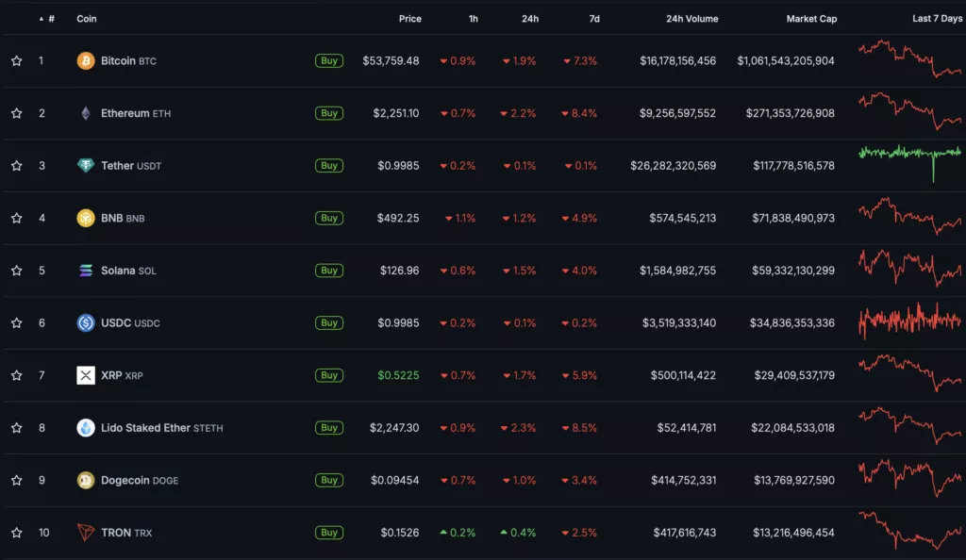This screenshot has width=966, height=560.
Task: Click the Bitcoin coin logo icon
Action: pos(86,61)
